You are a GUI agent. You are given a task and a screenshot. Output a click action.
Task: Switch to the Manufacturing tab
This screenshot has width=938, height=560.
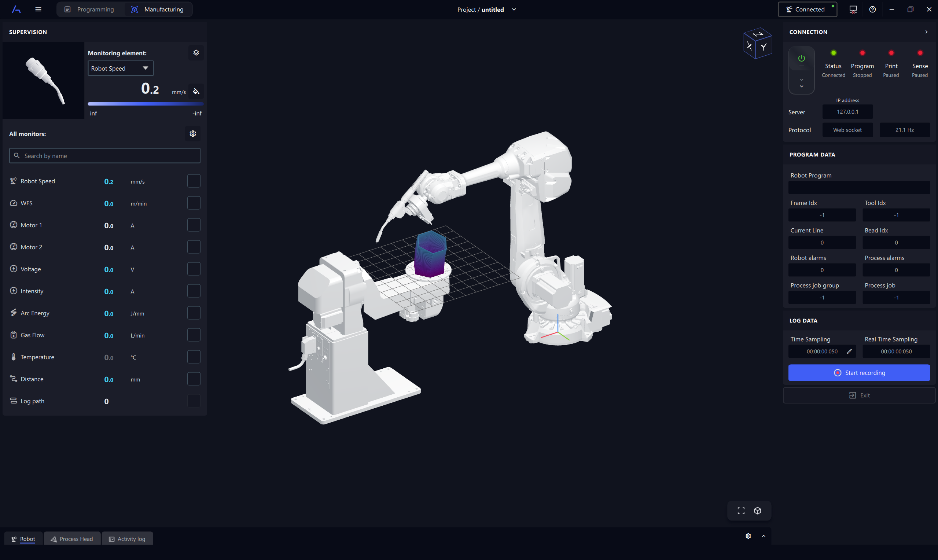158,10
